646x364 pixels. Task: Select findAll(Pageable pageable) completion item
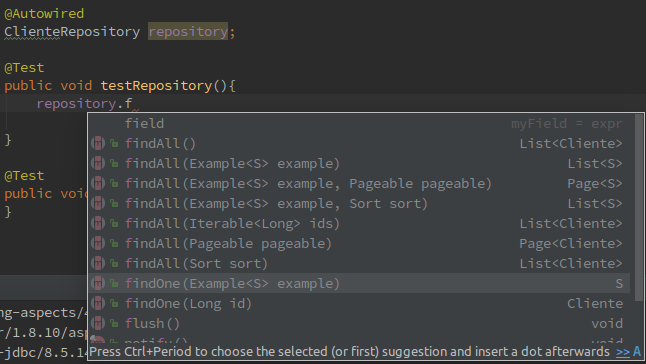359,243
